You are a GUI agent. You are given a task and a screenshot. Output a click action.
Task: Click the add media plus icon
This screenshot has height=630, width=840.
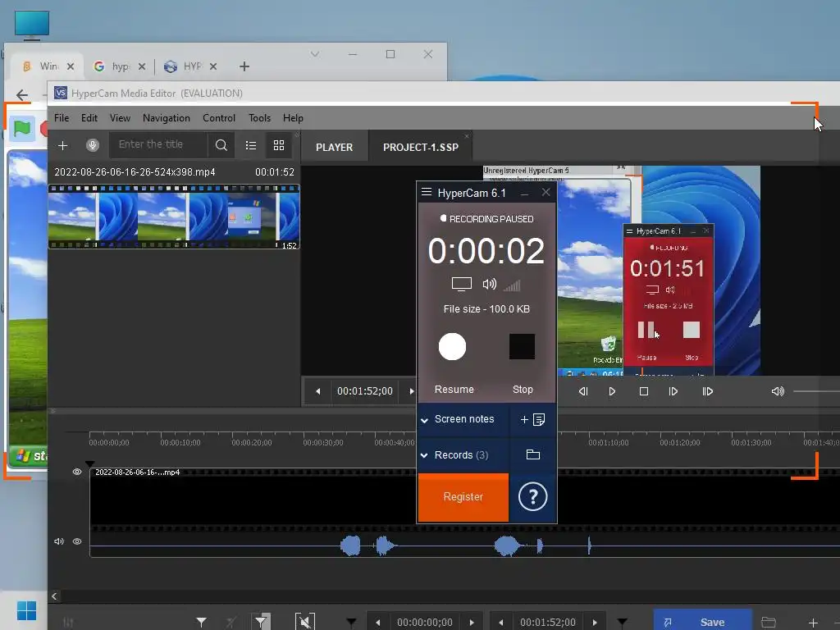click(62, 146)
